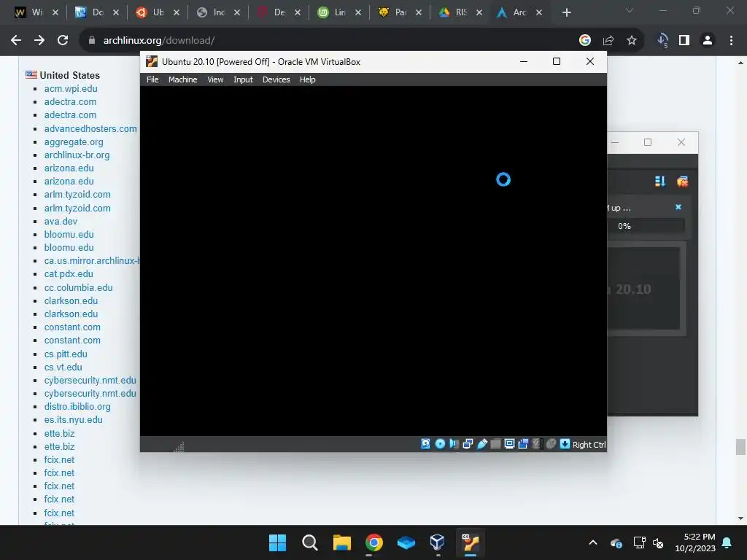Open the Machine menu in VirtualBox
The height and width of the screenshot is (560, 747).
click(182, 79)
